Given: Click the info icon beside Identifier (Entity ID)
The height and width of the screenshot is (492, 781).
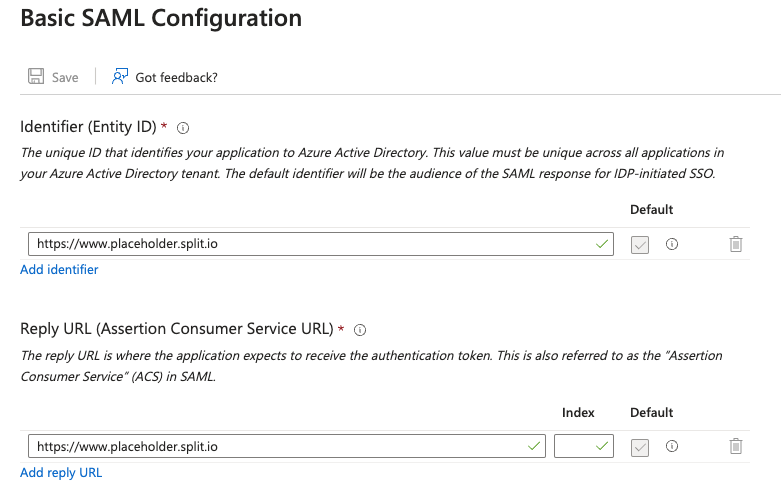Looking at the screenshot, I should point(183,128).
